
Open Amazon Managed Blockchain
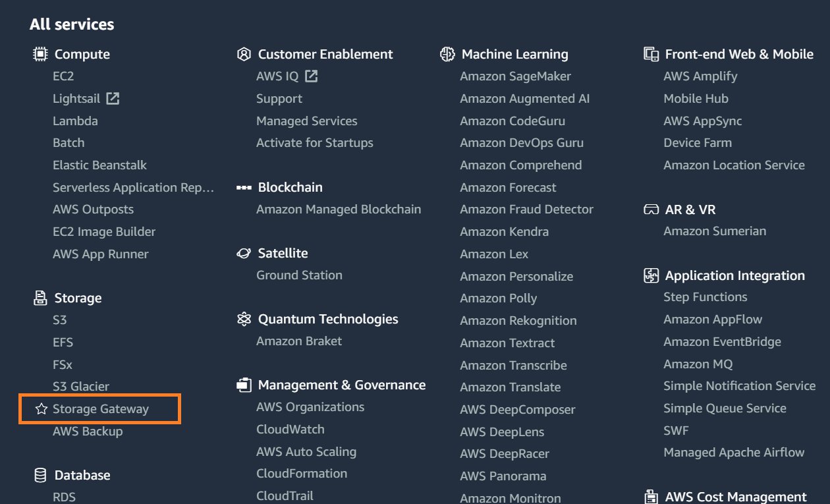click(339, 210)
